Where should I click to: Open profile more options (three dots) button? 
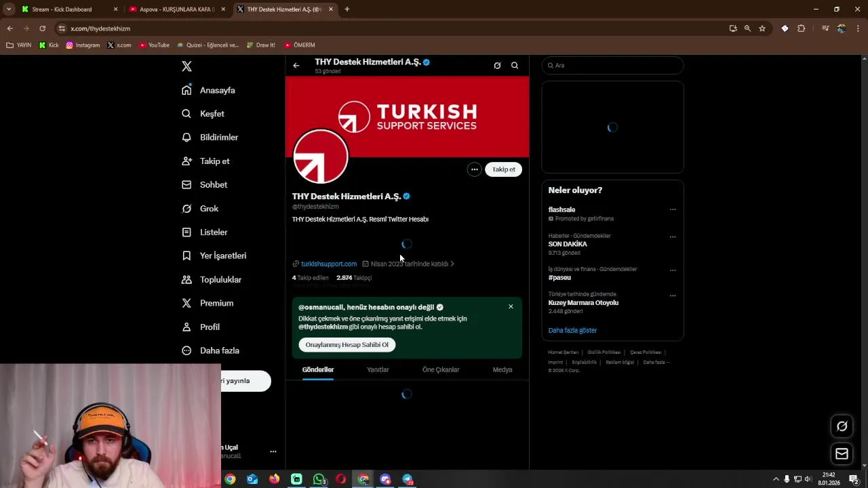click(475, 169)
